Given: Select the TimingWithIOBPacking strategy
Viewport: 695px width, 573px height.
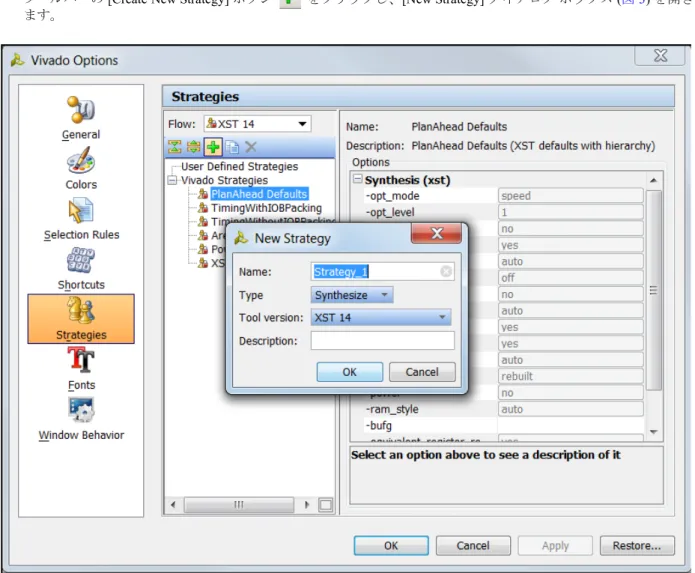Looking at the screenshot, I should pos(266,208).
